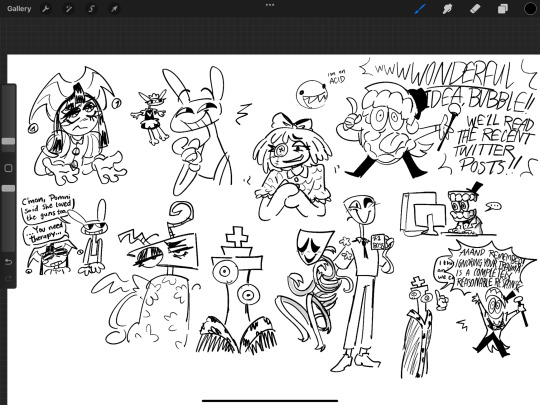Select the Eraser tool

click(475, 9)
